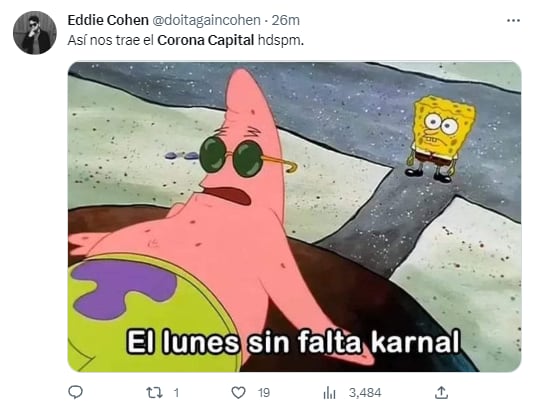Click SpongeBob in the meme image

441,139
